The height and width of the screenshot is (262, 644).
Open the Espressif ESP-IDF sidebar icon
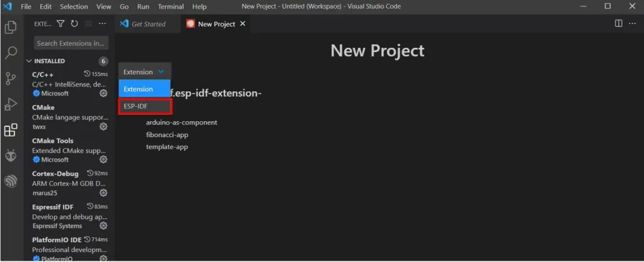pyautogui.click(x=11, y=181)
